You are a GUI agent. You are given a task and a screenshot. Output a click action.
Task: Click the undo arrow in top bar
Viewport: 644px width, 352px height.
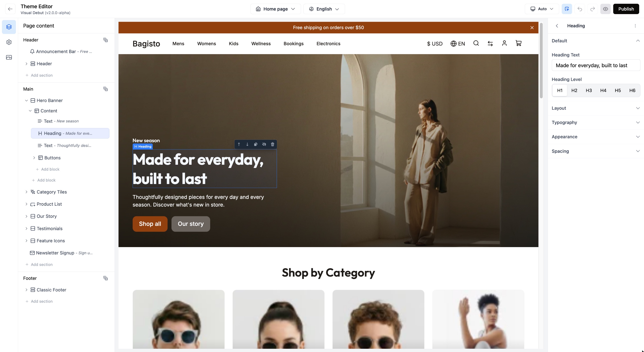click(x=580, y=9)
